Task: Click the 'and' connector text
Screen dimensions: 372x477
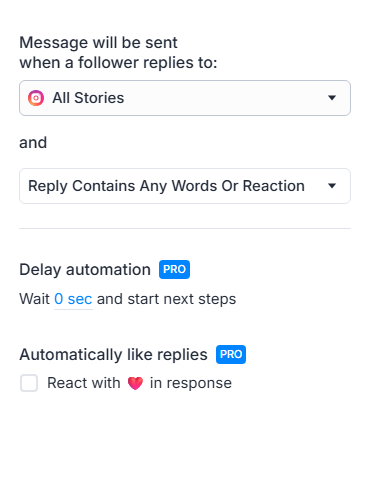Action: (x=33, y=143)
